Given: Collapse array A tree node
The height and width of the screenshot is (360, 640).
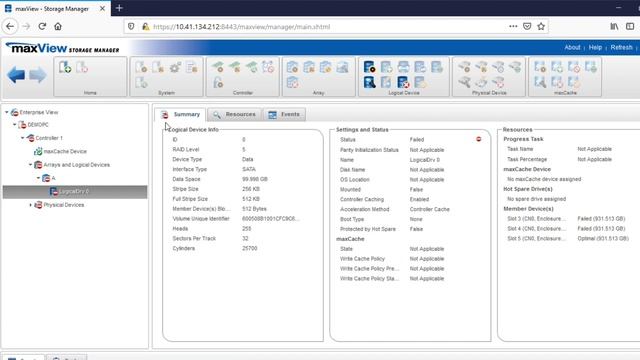Looking at the screenshot, I should (39, 178).
